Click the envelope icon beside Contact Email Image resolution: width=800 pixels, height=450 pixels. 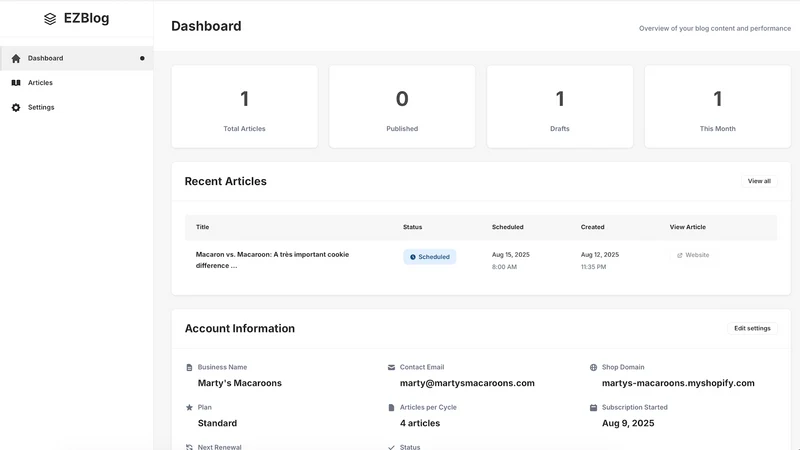(391, 367)
